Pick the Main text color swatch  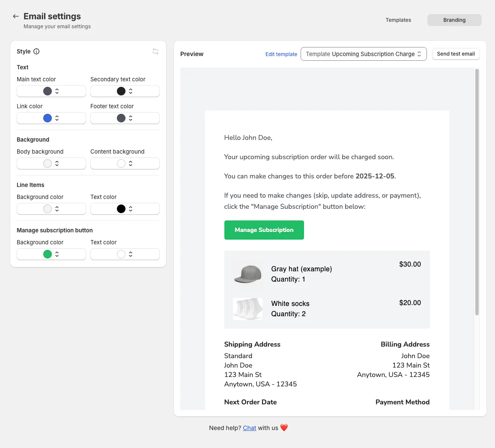(48, 91)
